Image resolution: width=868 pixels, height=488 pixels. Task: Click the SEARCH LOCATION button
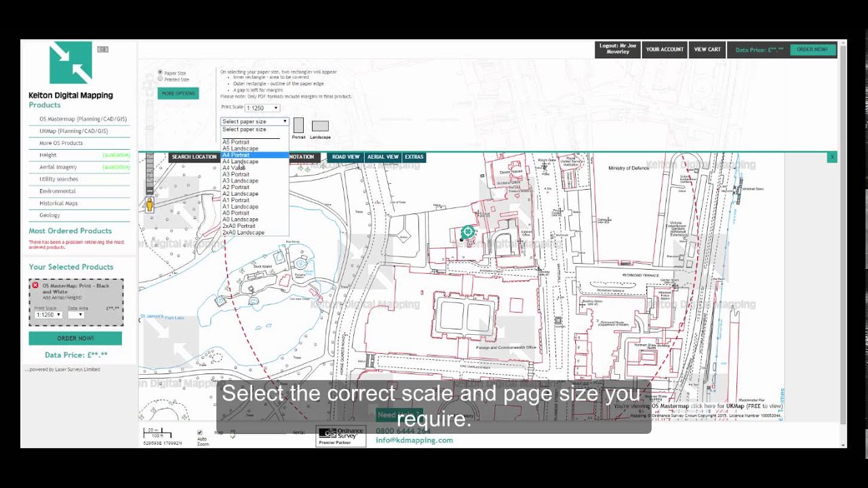(194, 157)
